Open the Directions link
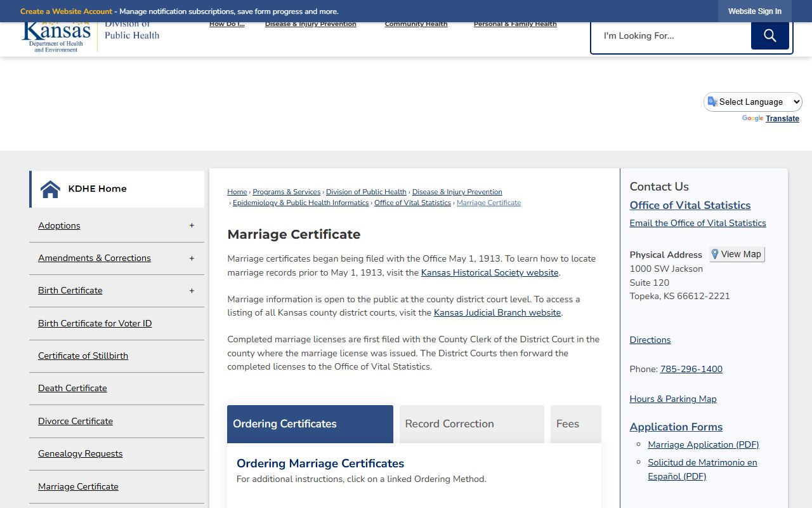 click(x=650, y=340)
